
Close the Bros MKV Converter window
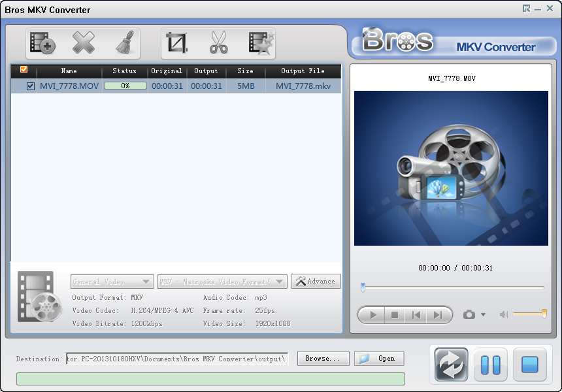point(550,8)
